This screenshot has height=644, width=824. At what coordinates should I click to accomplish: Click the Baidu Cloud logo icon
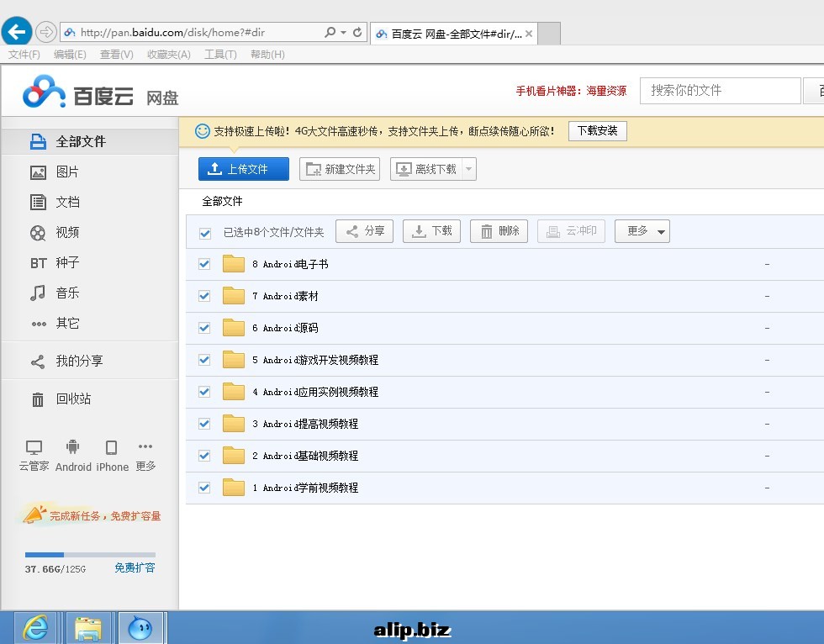coord(44,92)
